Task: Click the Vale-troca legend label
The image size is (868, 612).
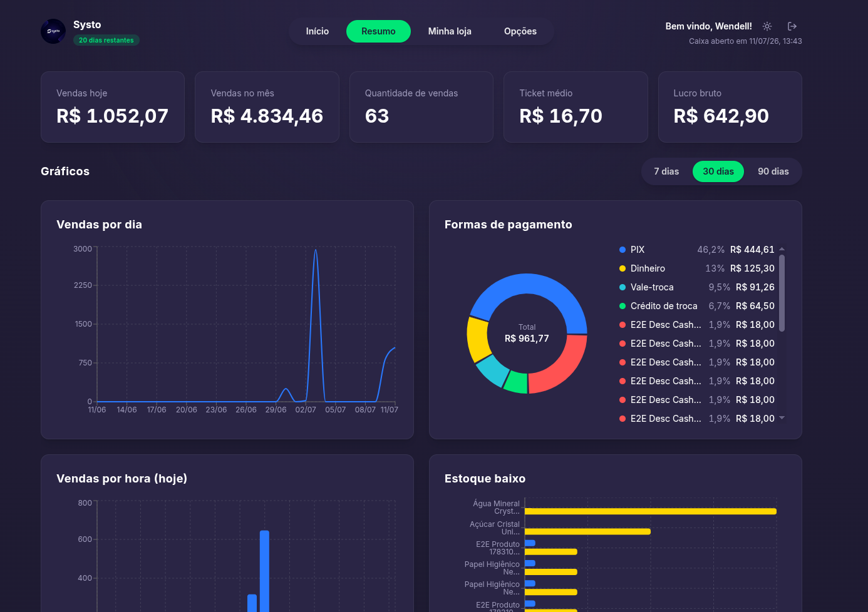Action: [x=652, y=287]
